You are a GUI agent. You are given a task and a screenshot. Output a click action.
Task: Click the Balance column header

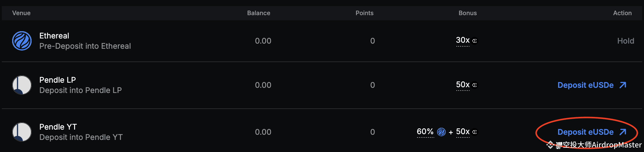pyautogui.click(x=259, y=13)
